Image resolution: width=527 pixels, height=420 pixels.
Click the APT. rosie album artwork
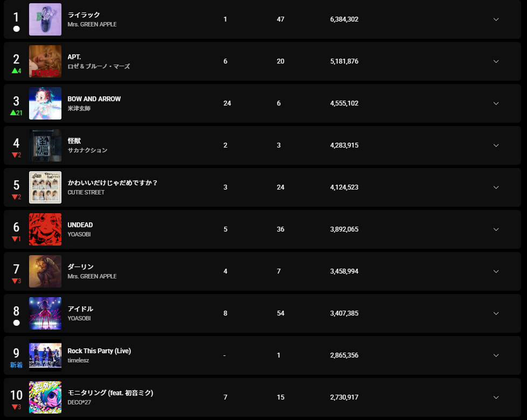pyautogui.click(x=45, y=61)
